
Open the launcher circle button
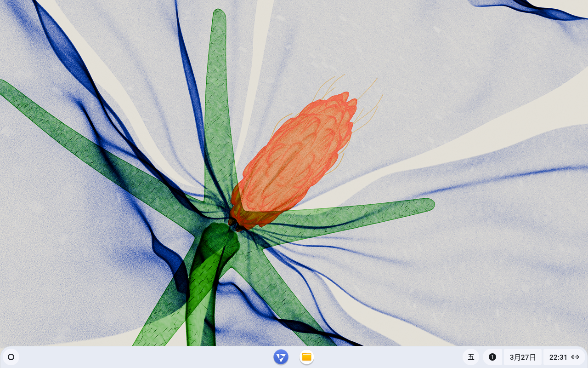pyautogui.click(x=11, y=357)
